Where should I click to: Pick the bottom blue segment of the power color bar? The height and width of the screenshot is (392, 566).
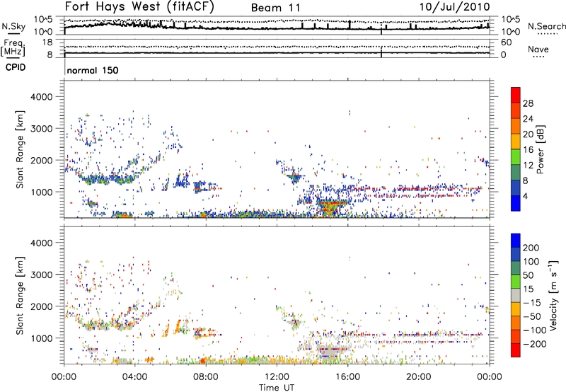click(x=516, y=203)
